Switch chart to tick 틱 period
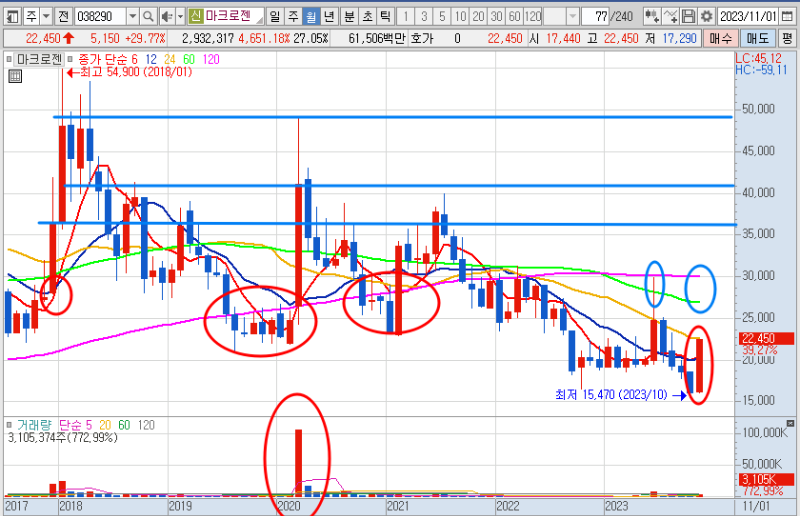 point(385,17)
